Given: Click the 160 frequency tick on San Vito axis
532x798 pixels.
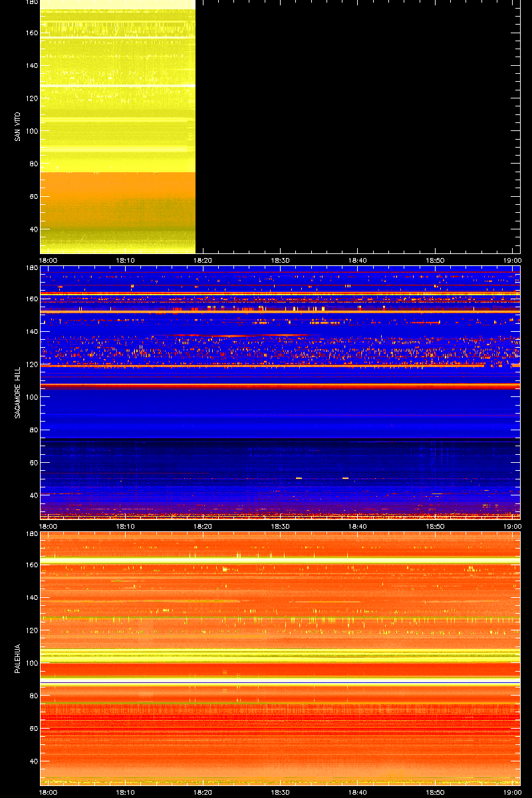Looking at the screenshot, I should 31,33.
